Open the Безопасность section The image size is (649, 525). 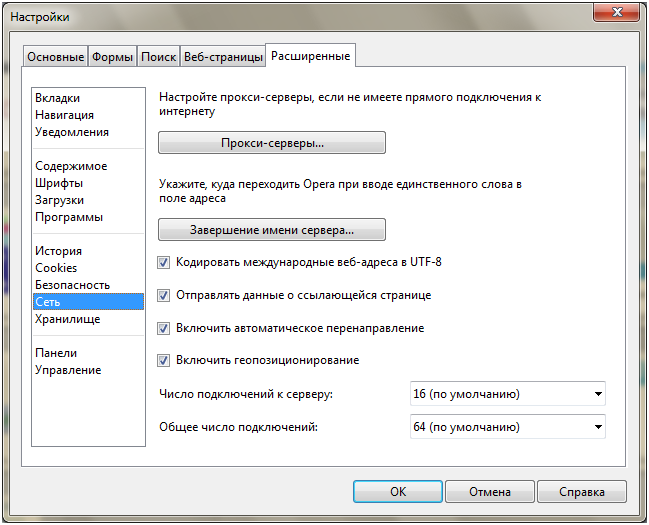(x=72, y=285)
